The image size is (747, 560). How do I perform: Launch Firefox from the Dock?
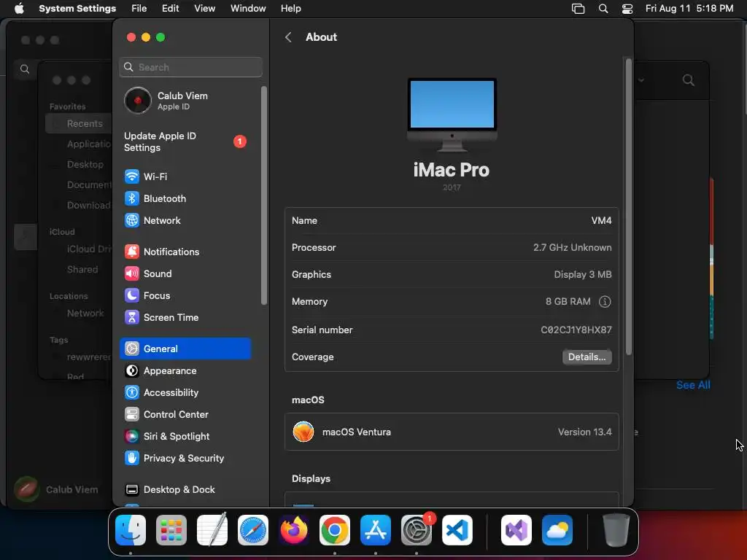(x=294, y=530)
